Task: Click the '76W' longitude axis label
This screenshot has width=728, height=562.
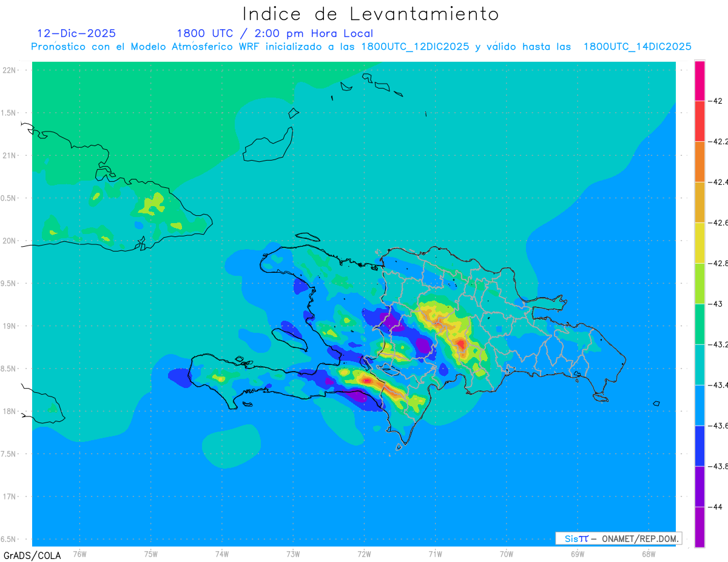Action: coord(79,554)
